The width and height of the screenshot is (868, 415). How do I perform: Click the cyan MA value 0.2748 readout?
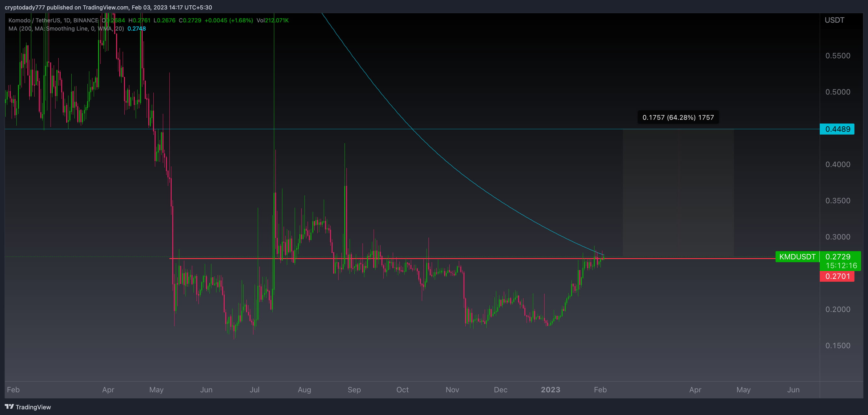[136, 29]
